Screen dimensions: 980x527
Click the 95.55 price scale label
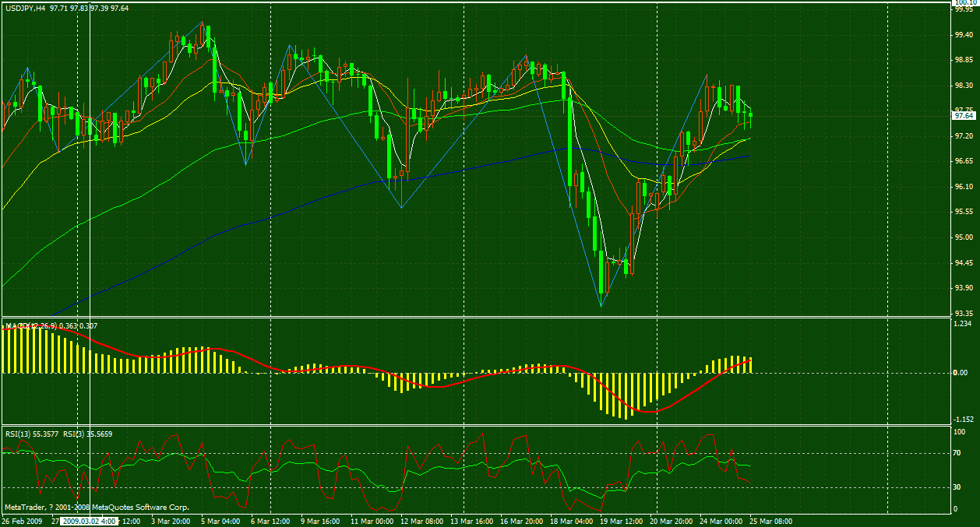[964, 212]
